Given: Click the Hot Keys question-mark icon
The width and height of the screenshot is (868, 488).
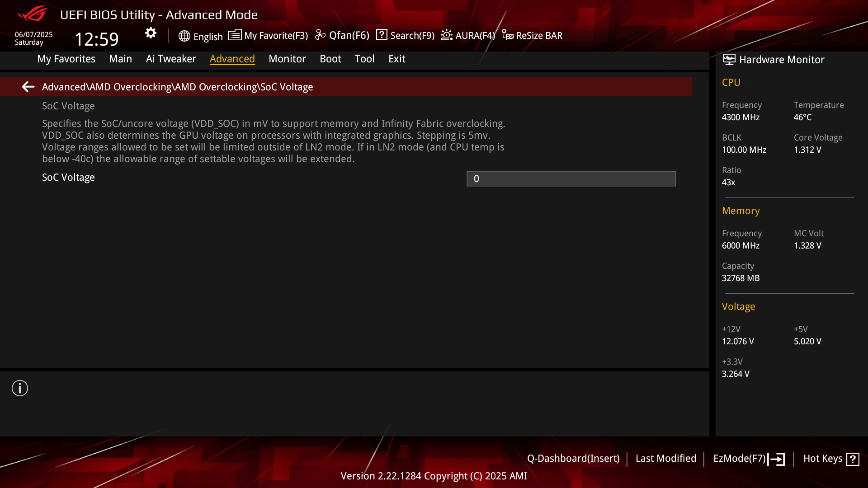Looking at the screenshot, I should (853, 459).
